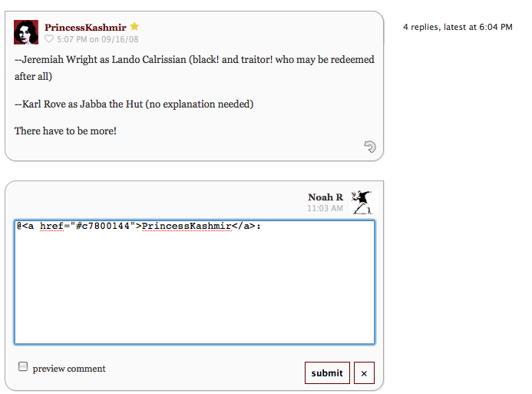
Task: Click the Noah R author name
Action: tap(325, 197)
